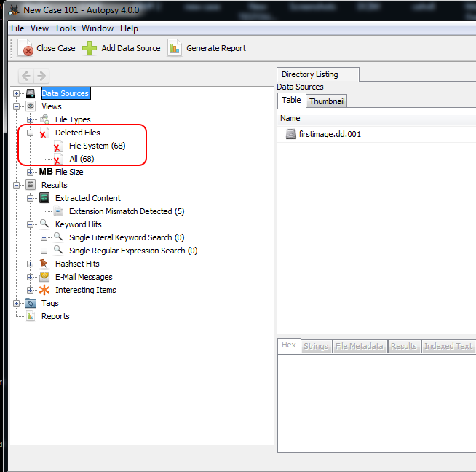The height and width of the screenshot is (472, 476).
Task: Click the Name column header
Action: (x=290, y=118)
